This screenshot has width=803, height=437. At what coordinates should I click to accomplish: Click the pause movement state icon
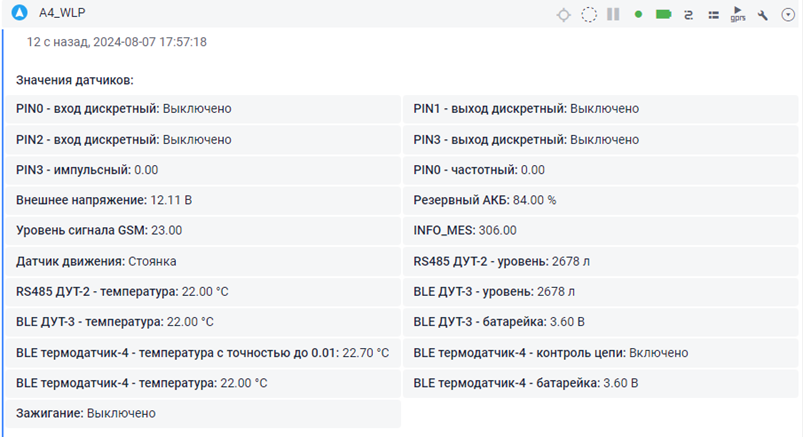tap(613, 15)
